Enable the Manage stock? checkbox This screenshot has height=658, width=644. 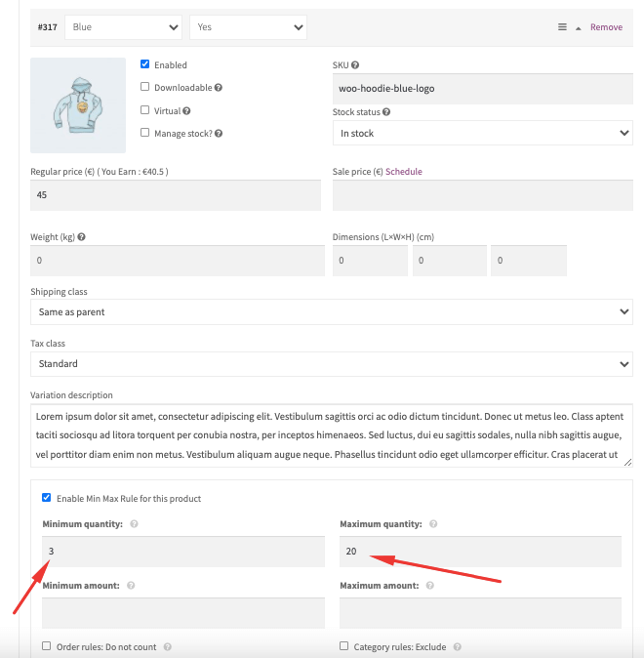[x=144, y=133]
